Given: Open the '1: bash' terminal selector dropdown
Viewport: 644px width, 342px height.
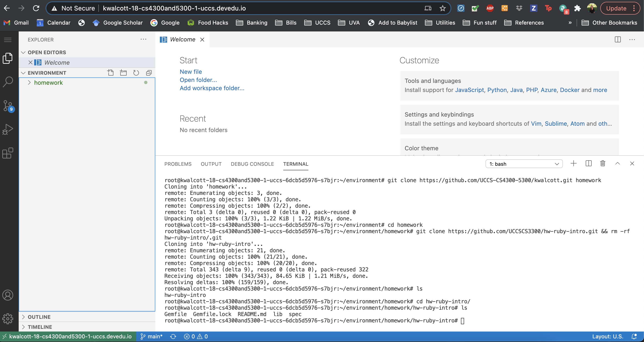Looking at the screenshot, I should tap(524, 164).
